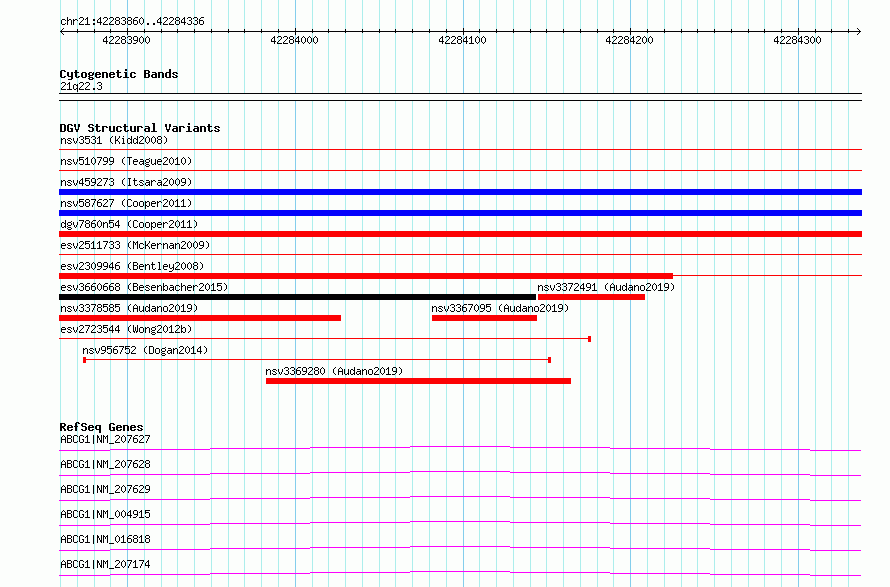Select the red bar of nsv3367095

(x=484, y=318)
